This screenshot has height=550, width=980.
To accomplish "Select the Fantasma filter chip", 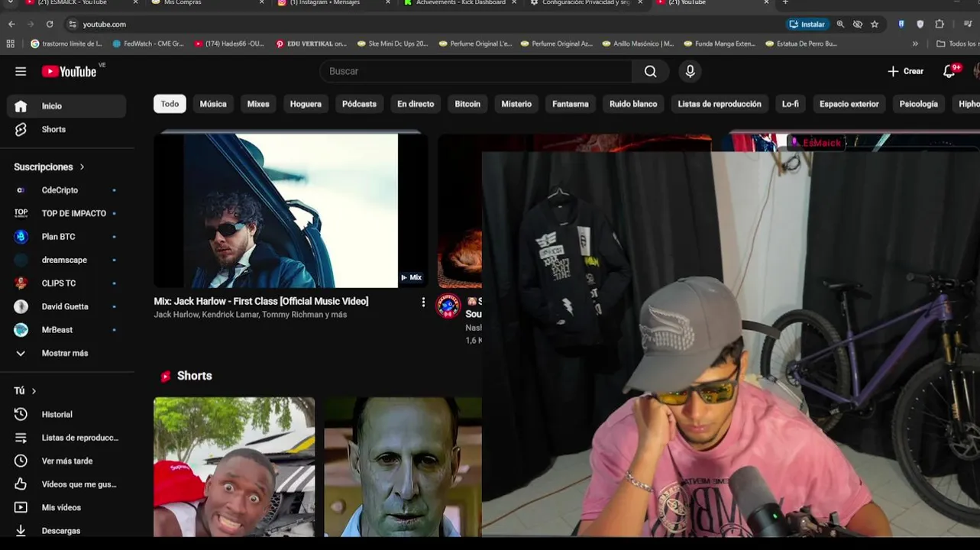I will pyautogui.click(x=571, y=104).
